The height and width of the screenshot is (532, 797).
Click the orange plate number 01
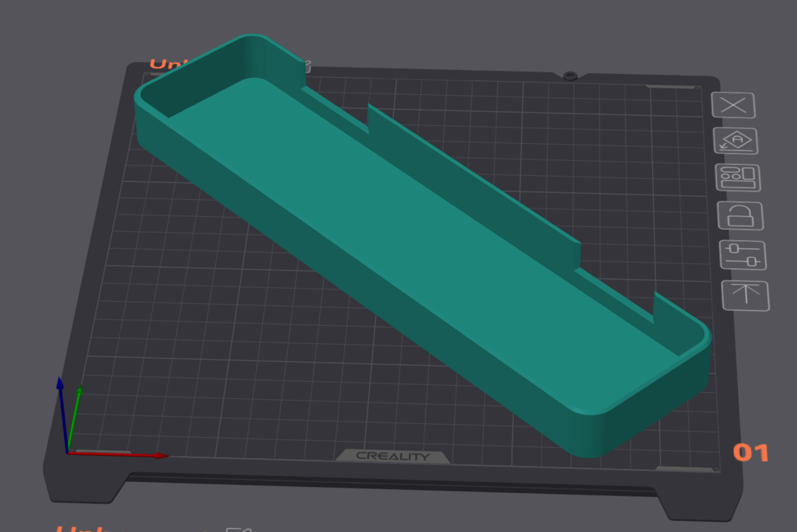click(750, 453)
